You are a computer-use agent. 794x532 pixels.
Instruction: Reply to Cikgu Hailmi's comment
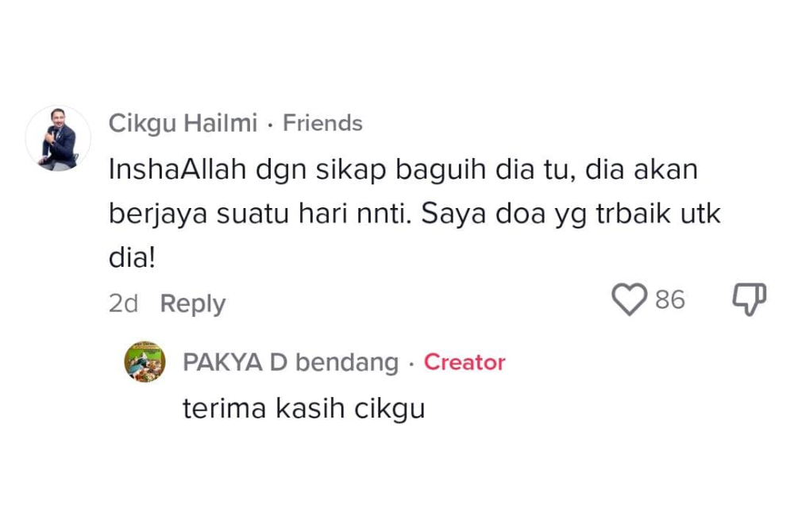193,303
